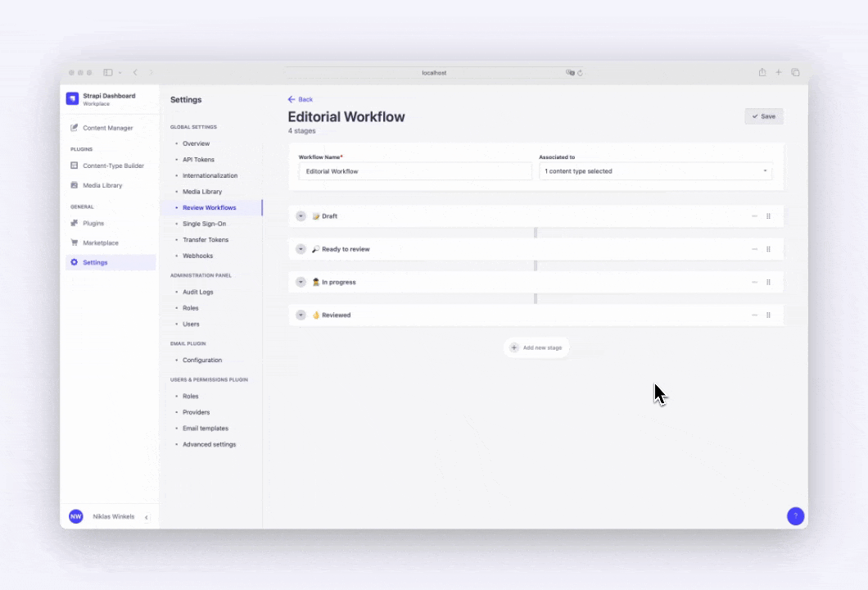
Task: Select Audit Logs in settings menu
Action: pos(197,292)
